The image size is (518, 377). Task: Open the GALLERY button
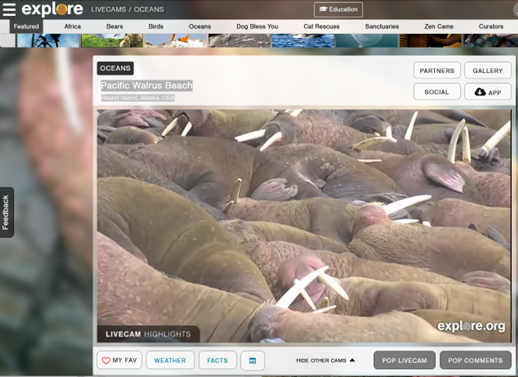(x=488, y=71)
